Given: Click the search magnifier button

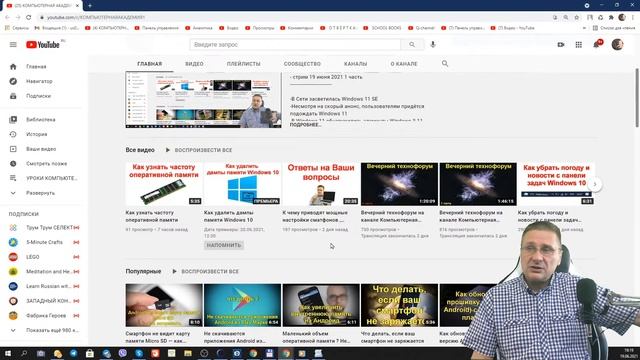Looking at the screenshot, I should (412, 44).
